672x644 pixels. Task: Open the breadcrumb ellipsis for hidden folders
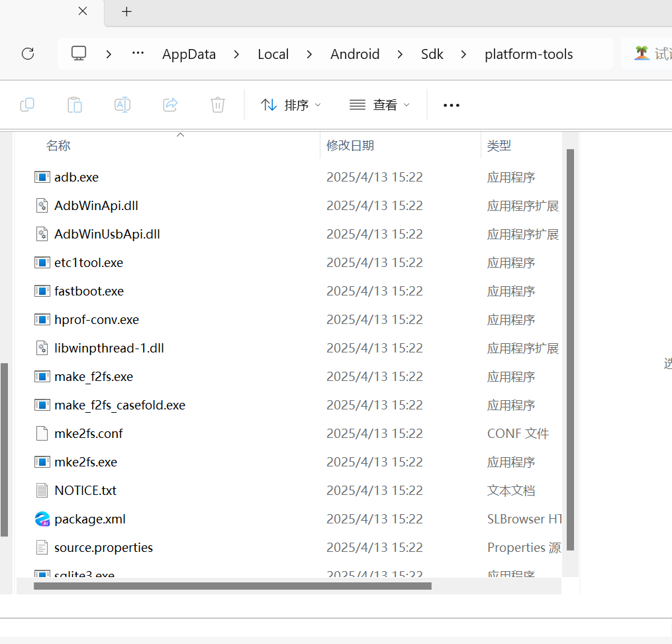pos(138,54)
